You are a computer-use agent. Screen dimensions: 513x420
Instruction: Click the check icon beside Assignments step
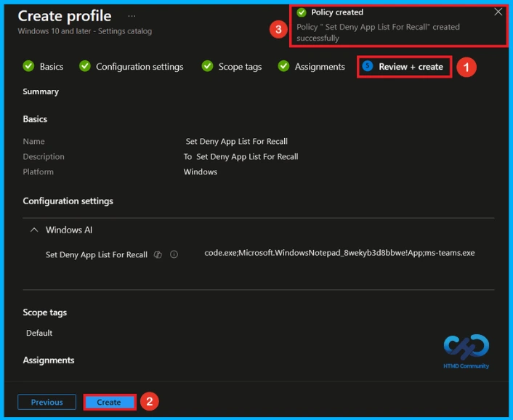pos(283,66)
